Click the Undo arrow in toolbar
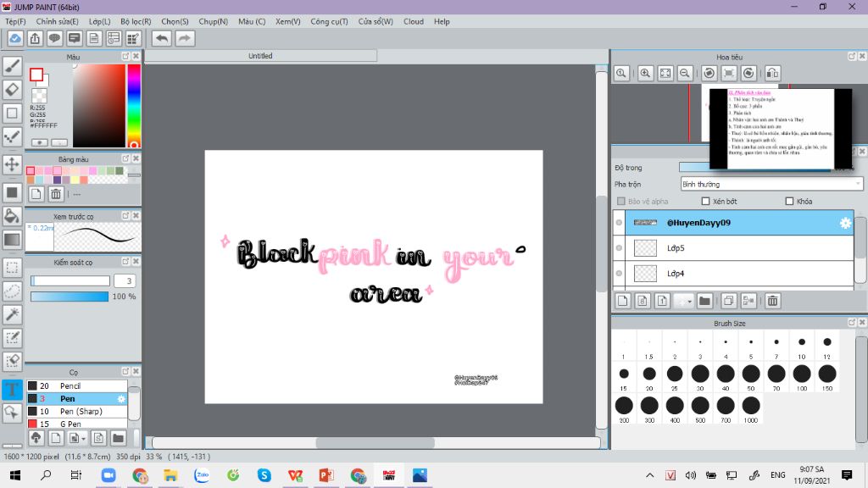 [x=162, y=38]
